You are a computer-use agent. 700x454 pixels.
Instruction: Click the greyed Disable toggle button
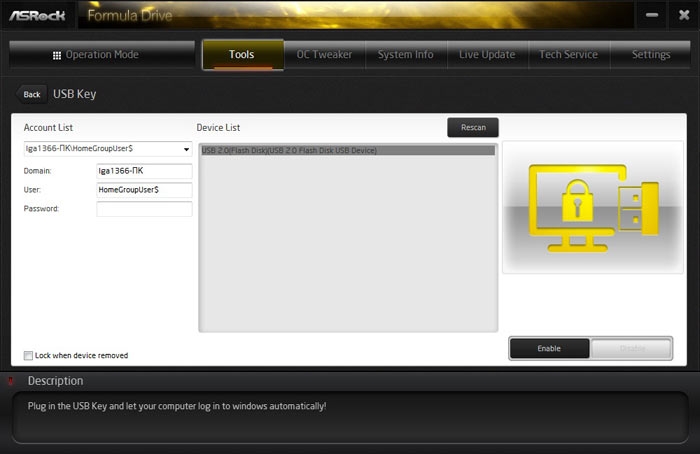coord(631,348)
